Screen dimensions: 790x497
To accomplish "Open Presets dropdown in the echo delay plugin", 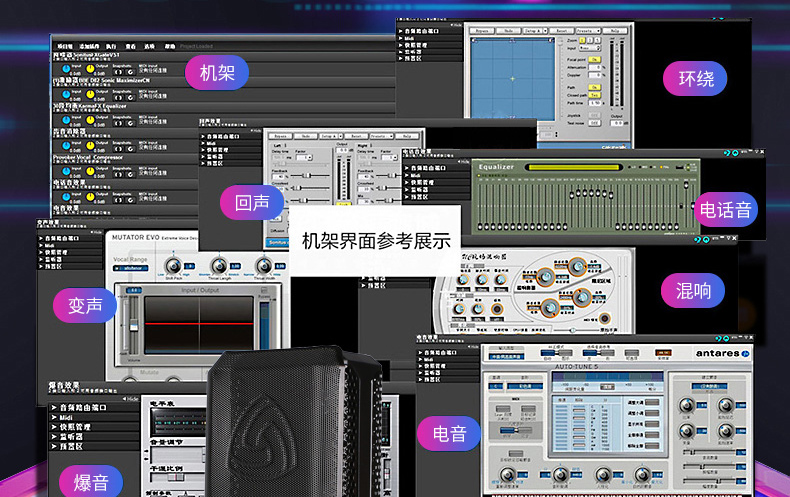I will coord(381,136).
